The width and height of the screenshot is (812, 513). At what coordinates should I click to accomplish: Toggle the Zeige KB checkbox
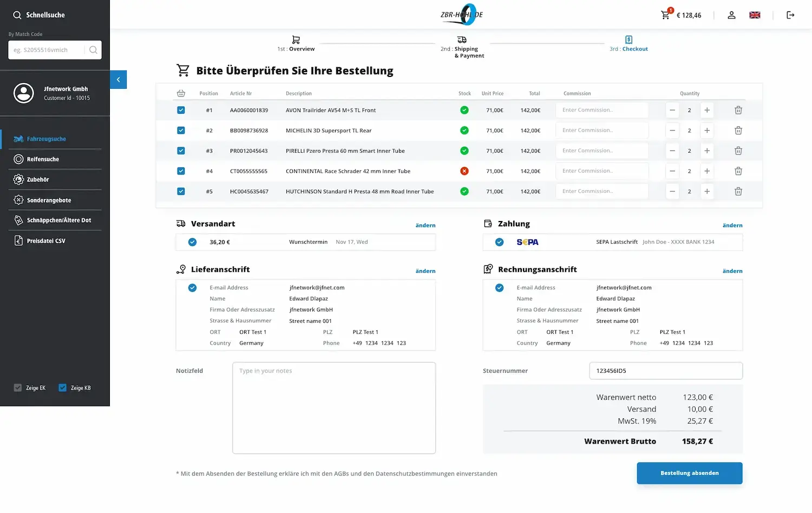tap(63, 388)
